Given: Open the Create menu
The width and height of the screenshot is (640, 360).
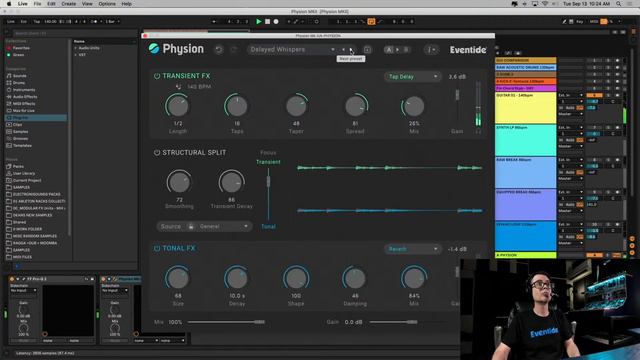Looking at the screenshot, I should click(69, 4).
